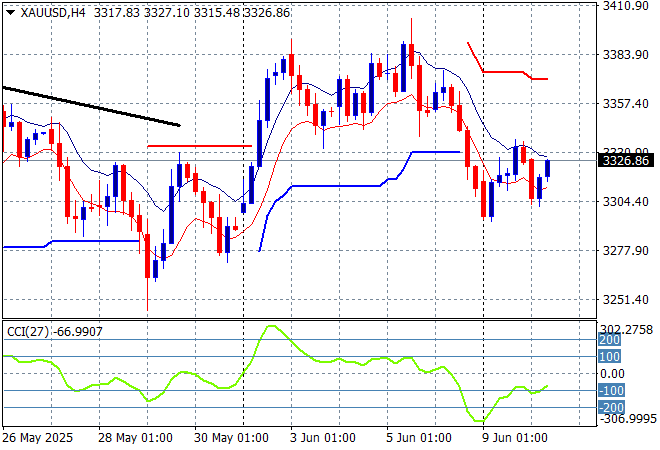
Task: Select the current price tag 3326.86
Action: coord(626,161)
